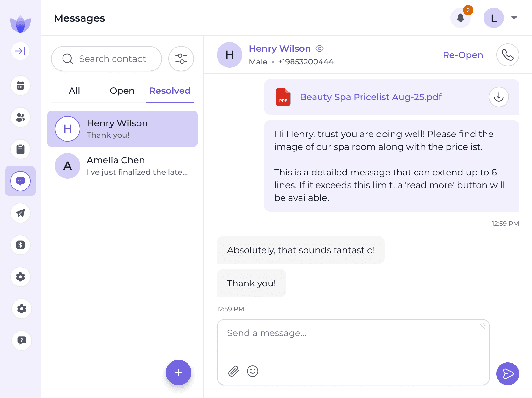This screenshot has width=532, height=398.
Task: Open the clipboard forms icon in sidebar
Action: click(x=20, y=149)
